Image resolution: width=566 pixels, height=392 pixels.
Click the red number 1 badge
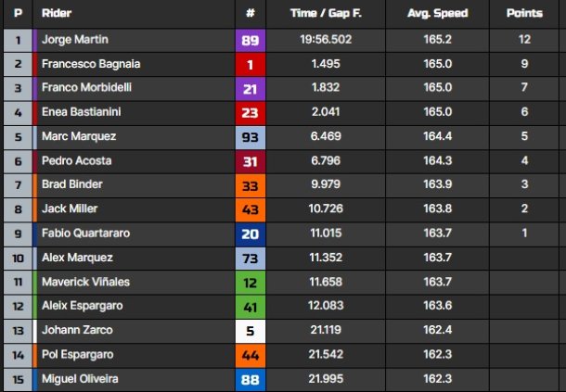pos(251,65)
